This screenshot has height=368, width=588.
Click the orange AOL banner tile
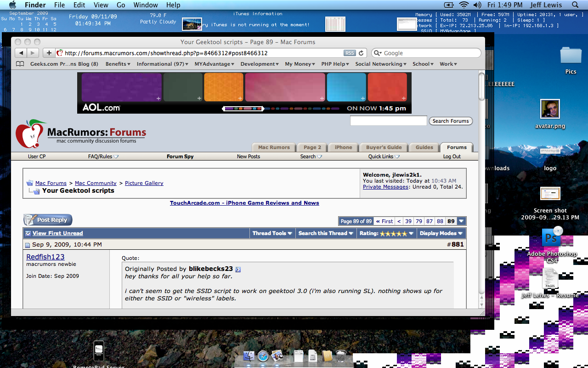pos(224,87)
